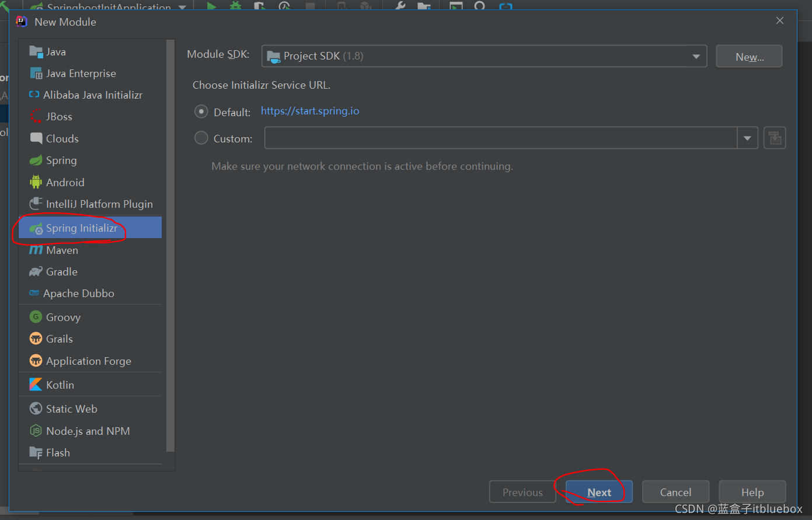Open settings wrench icon in main toolbar
Image resolution: width=812 pixels, height=520 pixels.
[400, 6]
